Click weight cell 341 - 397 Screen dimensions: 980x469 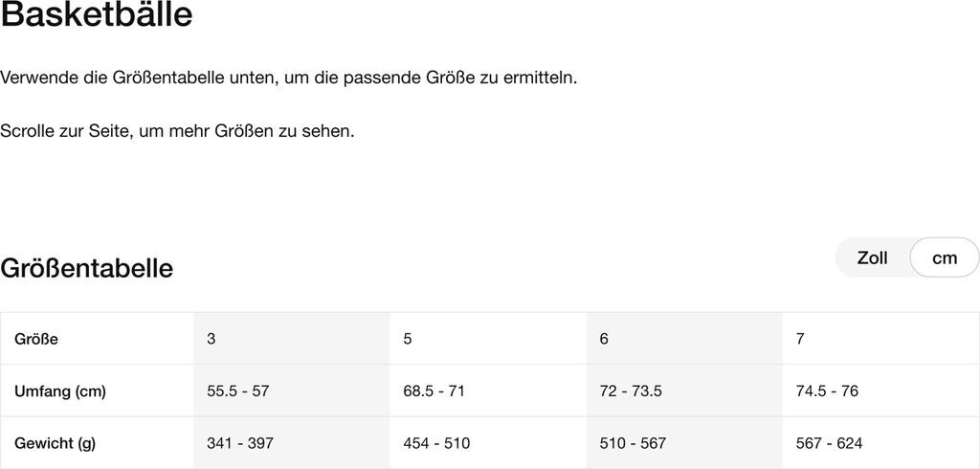[x=240, y=443]
